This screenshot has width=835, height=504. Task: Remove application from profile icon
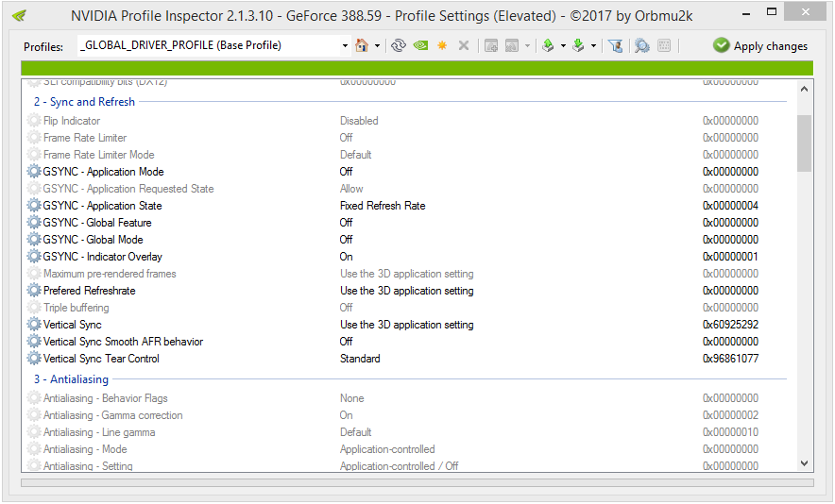512,45
